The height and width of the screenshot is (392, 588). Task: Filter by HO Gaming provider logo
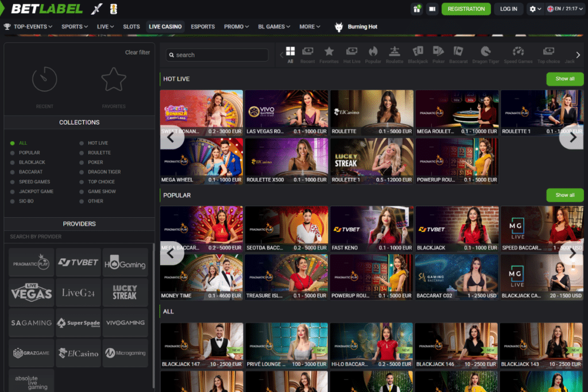[x=125, y=262]
